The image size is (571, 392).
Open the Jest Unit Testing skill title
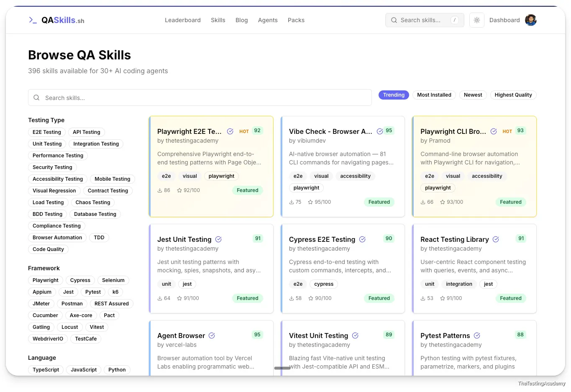tap(184, 239)
